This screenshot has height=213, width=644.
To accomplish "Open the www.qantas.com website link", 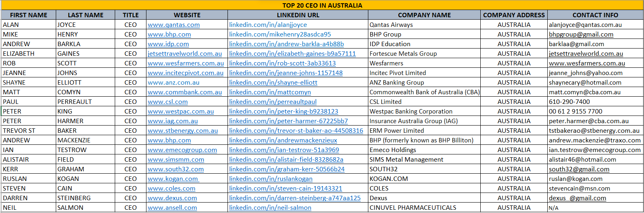I will coord(173,25).
